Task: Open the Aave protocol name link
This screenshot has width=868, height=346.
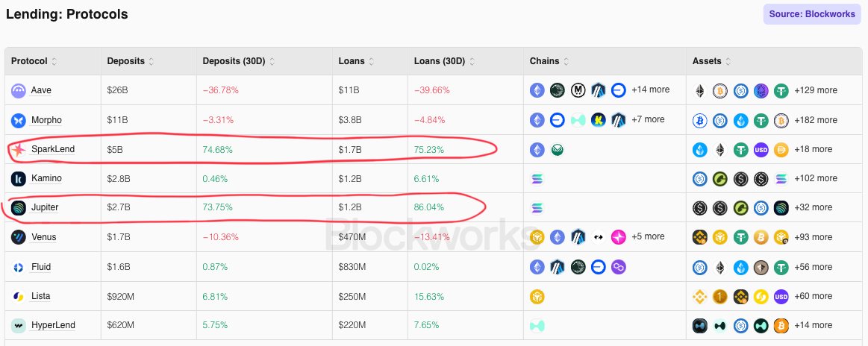Action: (x=42, y=90)
